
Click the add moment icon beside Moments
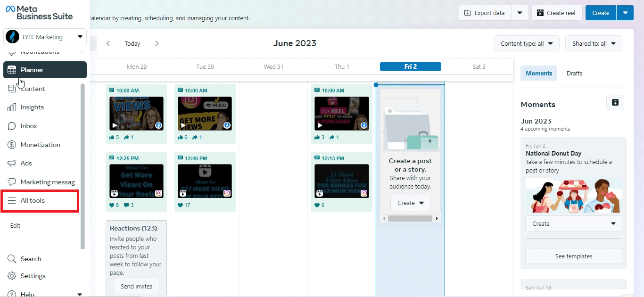tap(615, 103)
